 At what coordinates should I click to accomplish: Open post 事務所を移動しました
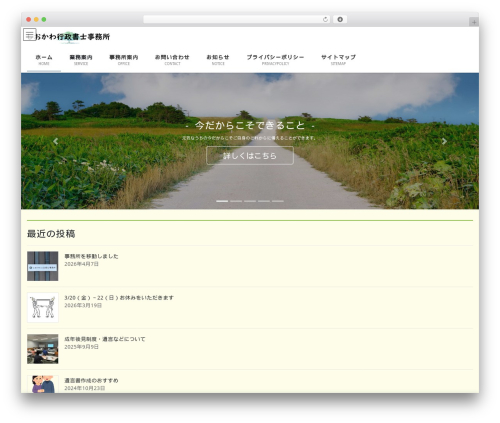point(91,256)
